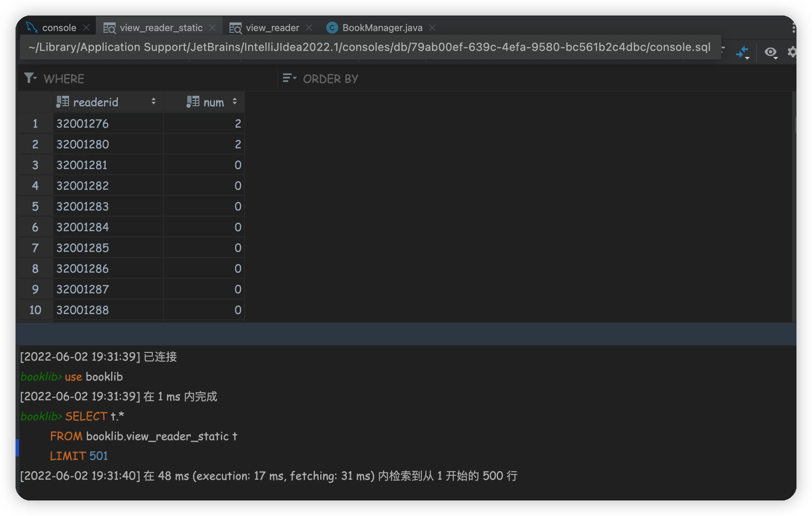Click the readerid column table icon
Screen dimensions: 812x516
coord(63,102)
